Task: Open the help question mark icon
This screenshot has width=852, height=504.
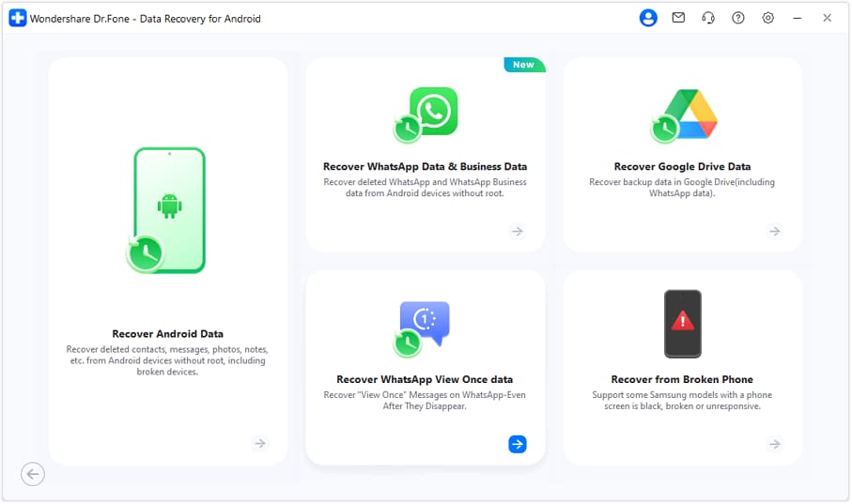Action: pyautogui.click(x=738, y=18)
